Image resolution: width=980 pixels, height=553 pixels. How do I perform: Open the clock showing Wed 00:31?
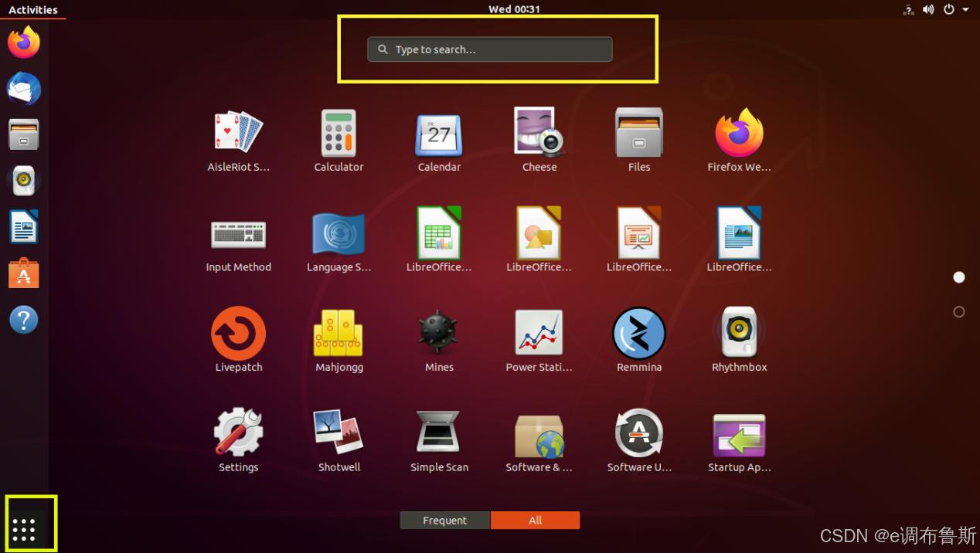pos(514,9)
